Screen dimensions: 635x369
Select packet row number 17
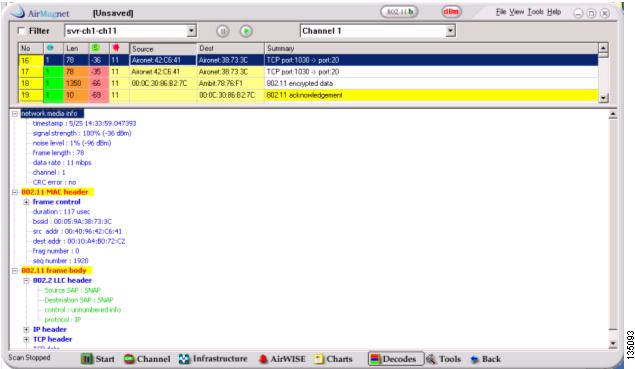308,72
